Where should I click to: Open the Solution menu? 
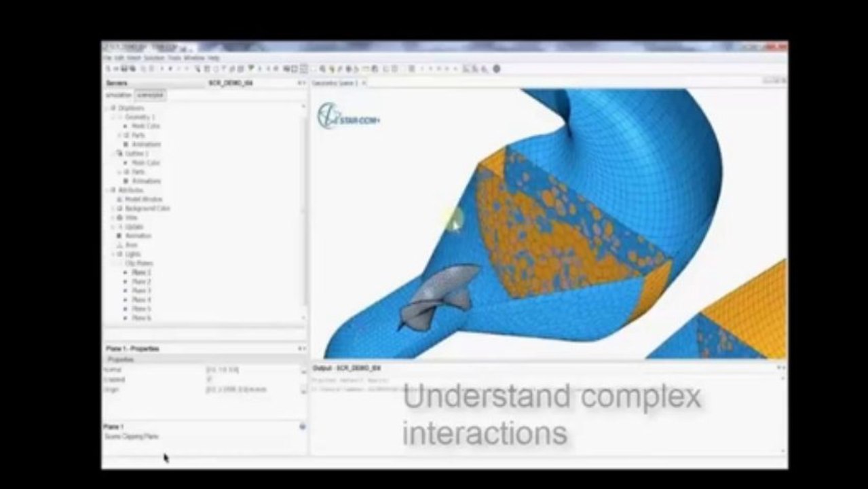tap(153, 58)
